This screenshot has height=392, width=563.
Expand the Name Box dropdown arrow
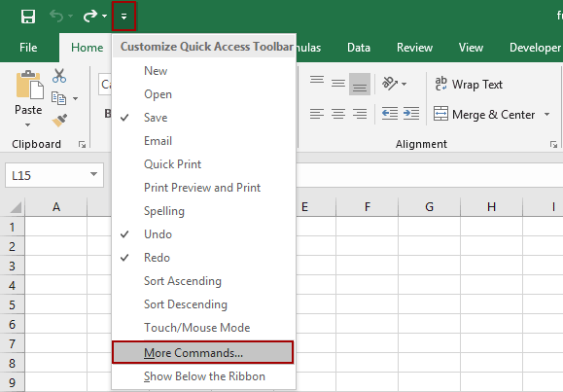(x=93, y=175)
